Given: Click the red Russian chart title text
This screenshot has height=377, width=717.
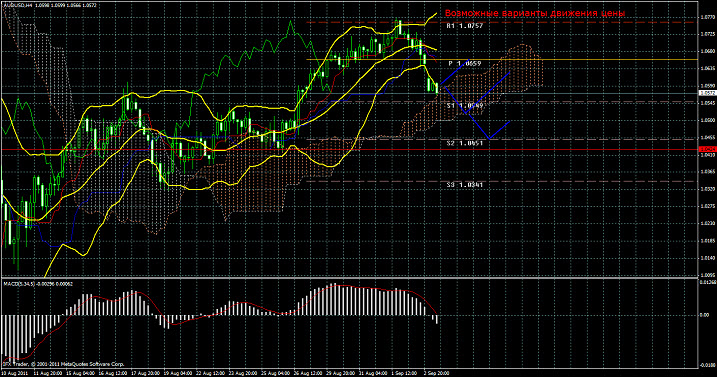Looking at the screenshot, I should (x=535, y=13).
